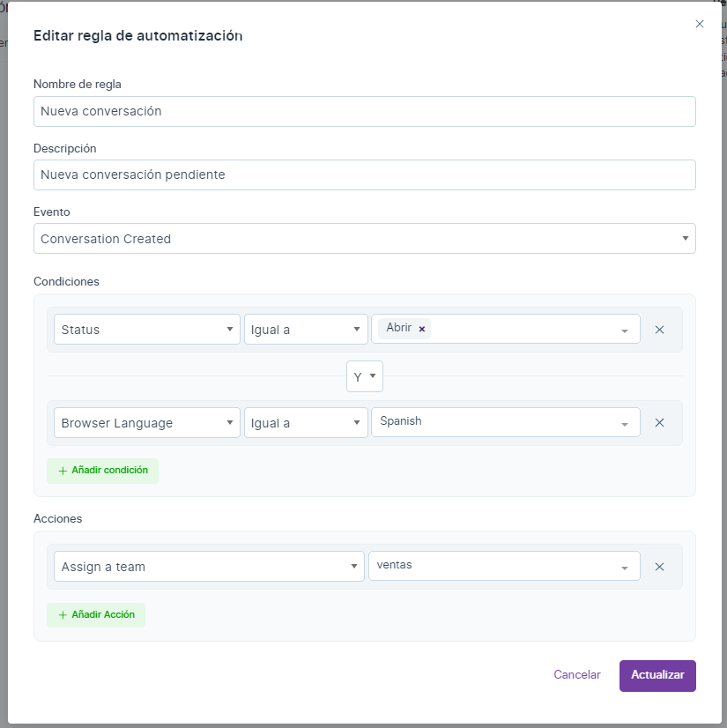This screenshot has width=727, height=728.
Task: Open the Igual a operator for Status
Action: point(306,330)
